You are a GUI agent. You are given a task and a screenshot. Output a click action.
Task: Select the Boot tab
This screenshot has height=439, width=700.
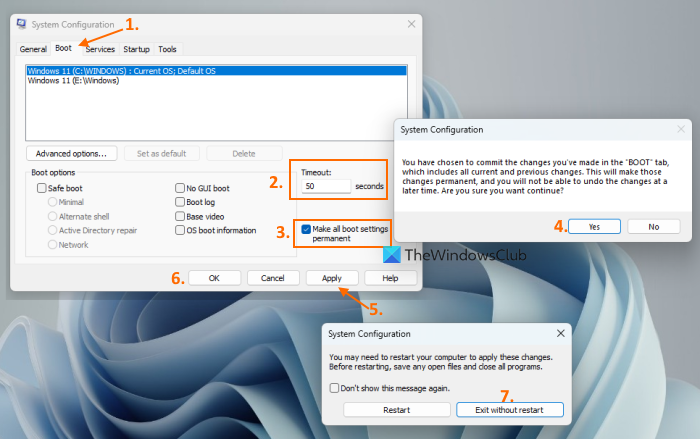point(63,48)
